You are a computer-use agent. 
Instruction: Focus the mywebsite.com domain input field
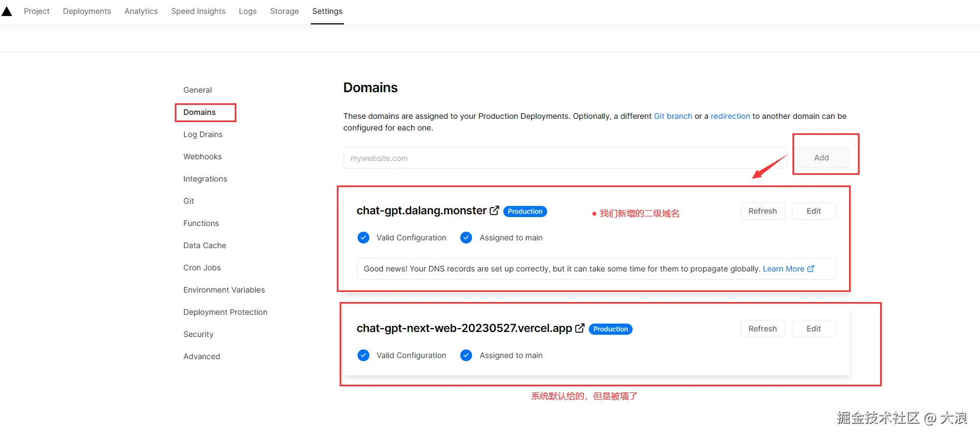coord(565,158)
